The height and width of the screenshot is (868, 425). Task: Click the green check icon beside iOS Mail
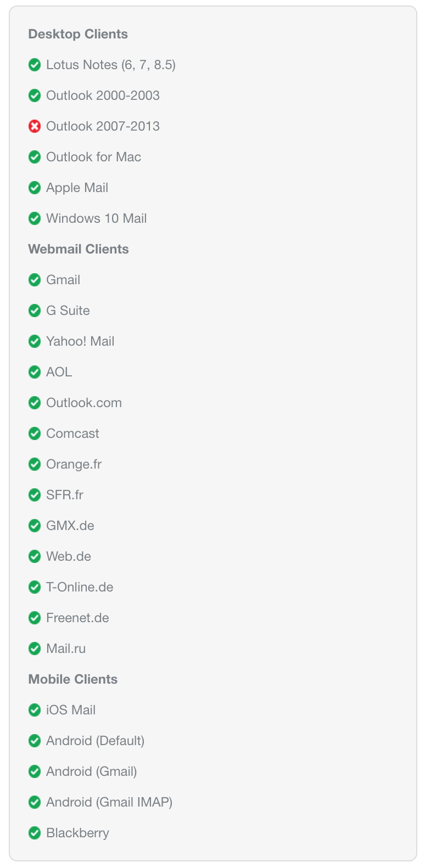click(35, 711)
